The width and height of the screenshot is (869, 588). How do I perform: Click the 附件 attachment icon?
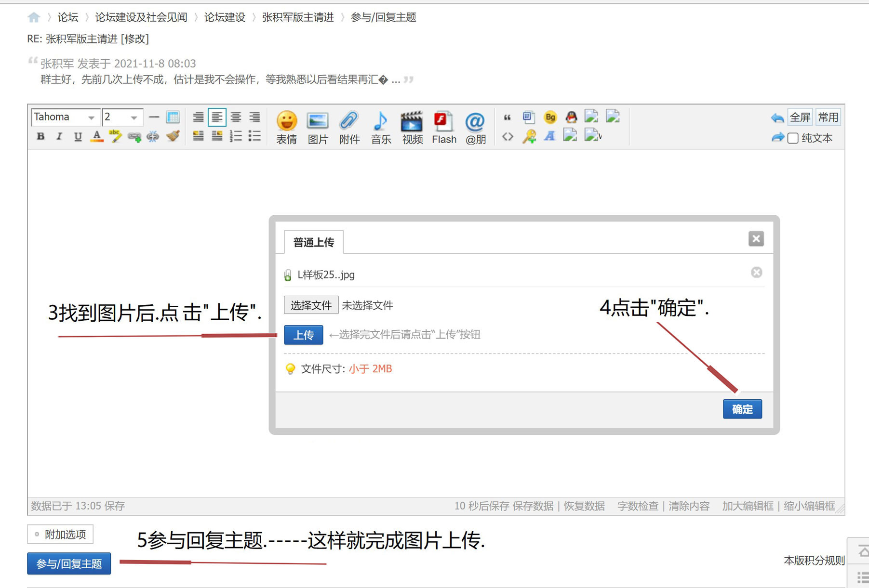coord(349,127)
